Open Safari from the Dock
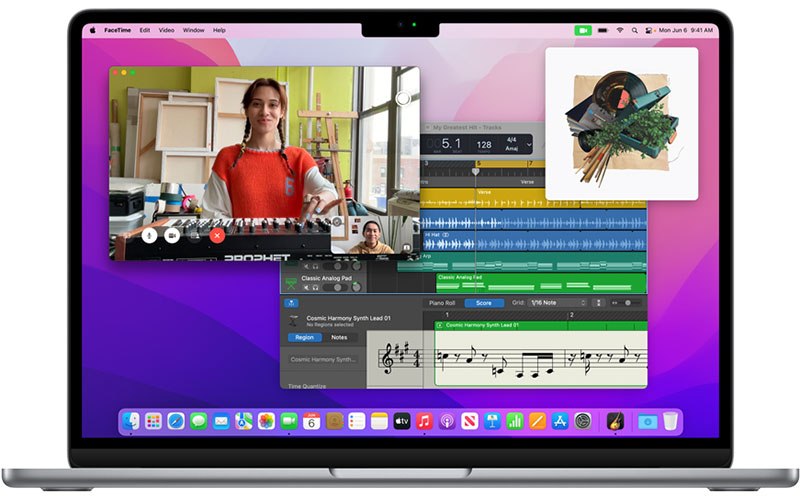 point(176,422)
